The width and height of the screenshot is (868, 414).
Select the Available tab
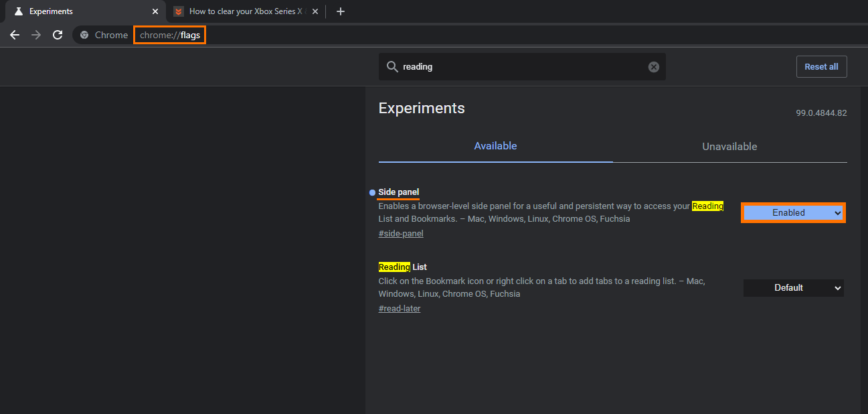pos(495,146)
